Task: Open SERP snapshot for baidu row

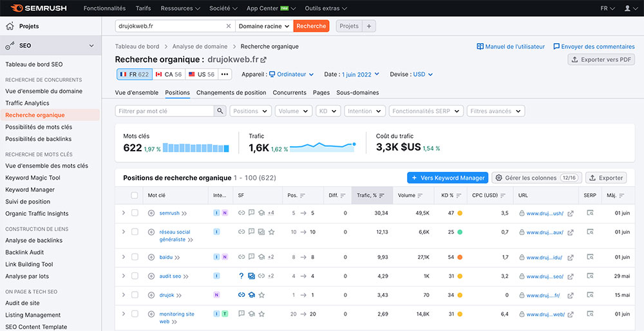Action: pos(590,257)
